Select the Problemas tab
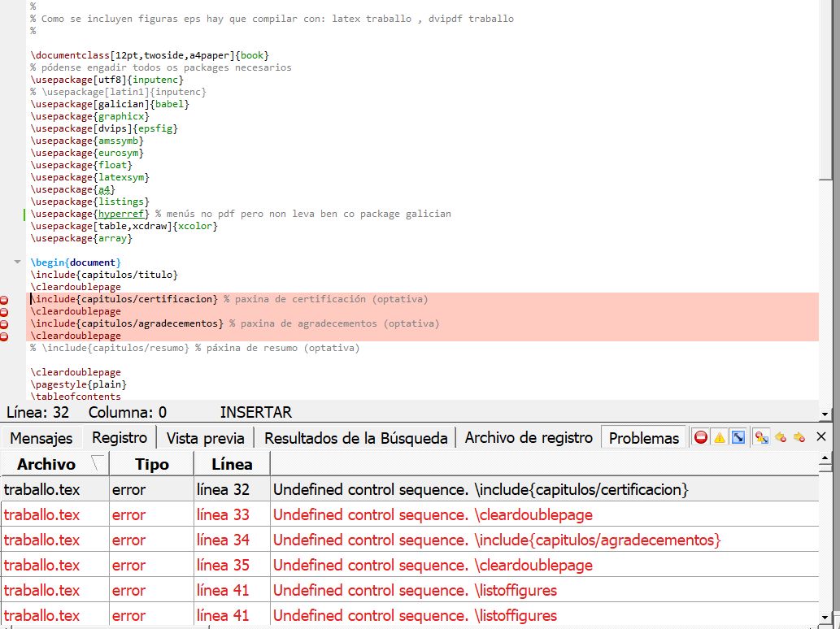 coord(644,438)
